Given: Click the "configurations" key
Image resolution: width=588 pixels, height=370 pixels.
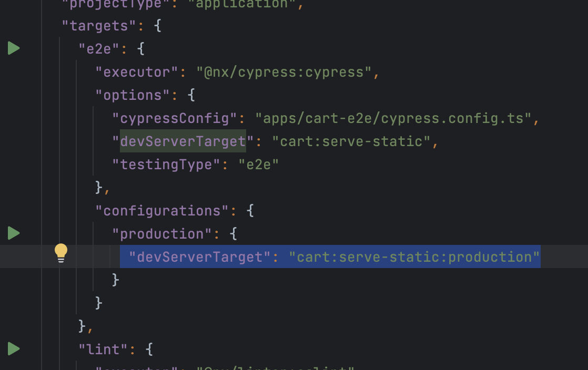Looking at the screenshot, I should point(161,211).
